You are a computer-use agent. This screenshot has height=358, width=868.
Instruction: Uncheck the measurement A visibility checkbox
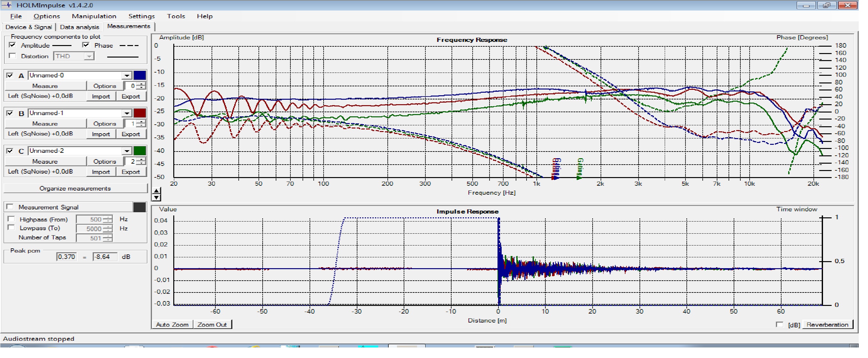coord(10,75)
